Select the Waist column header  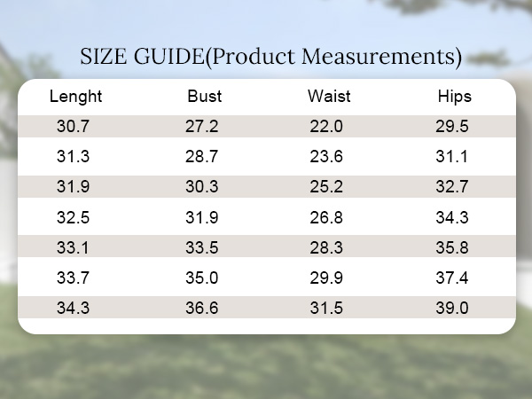point(329,97)
